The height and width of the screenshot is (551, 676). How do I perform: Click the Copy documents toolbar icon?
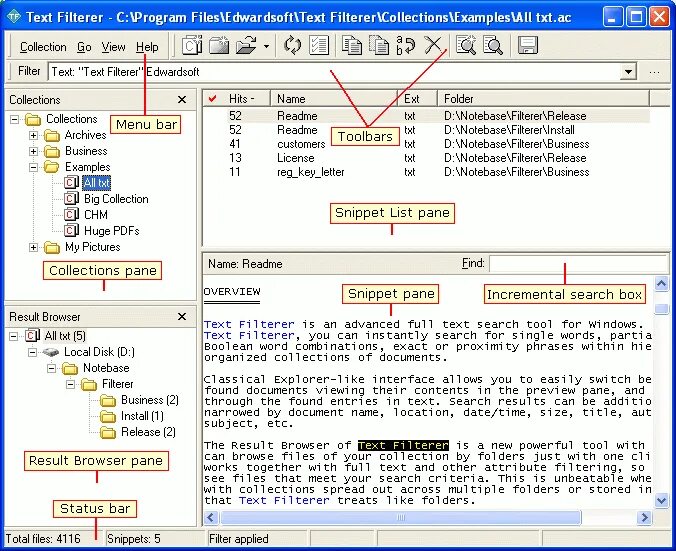tap(352, 45)
